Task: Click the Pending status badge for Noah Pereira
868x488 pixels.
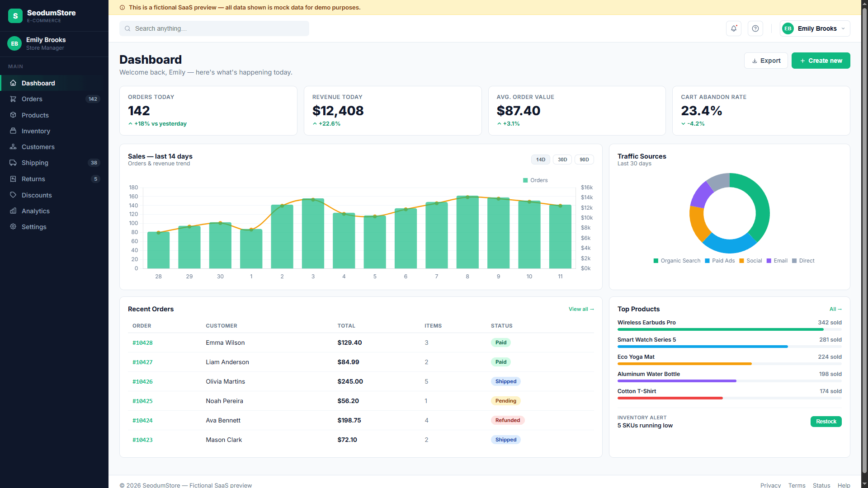Action: point(505,401)
